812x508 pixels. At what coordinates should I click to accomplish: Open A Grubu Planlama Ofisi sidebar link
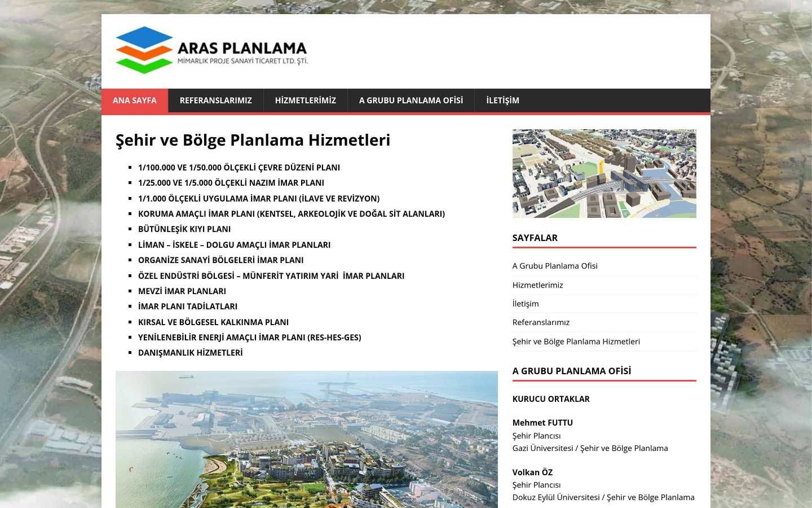[x=555, y=266]
